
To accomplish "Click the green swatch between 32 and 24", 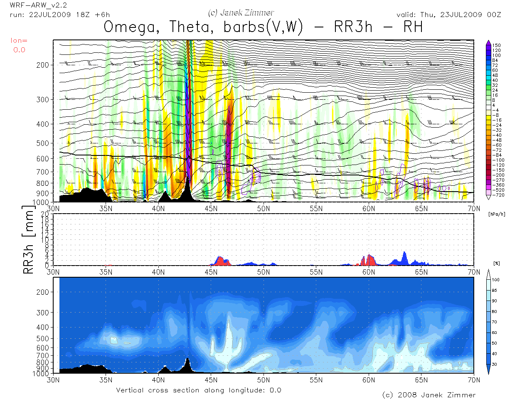I will [488, 88].
